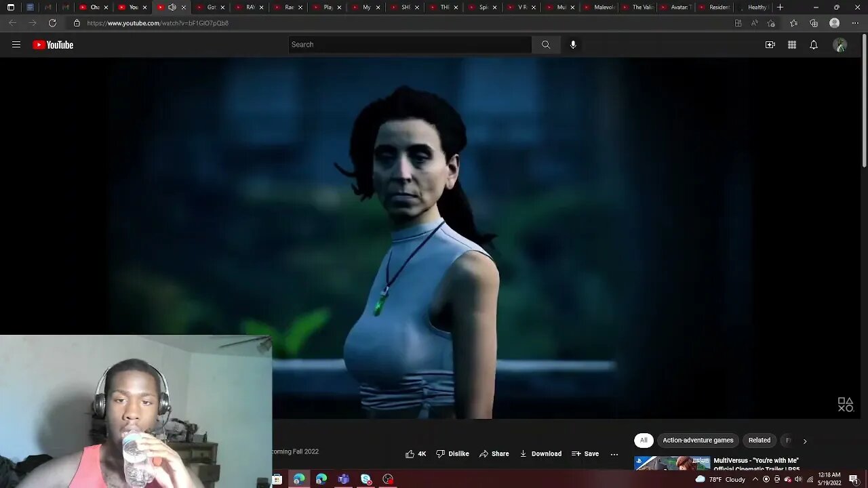This screenshot has width=868, height=488.
Task: Open more actions ellipsis below video
Action: click(x=614, y=454)
